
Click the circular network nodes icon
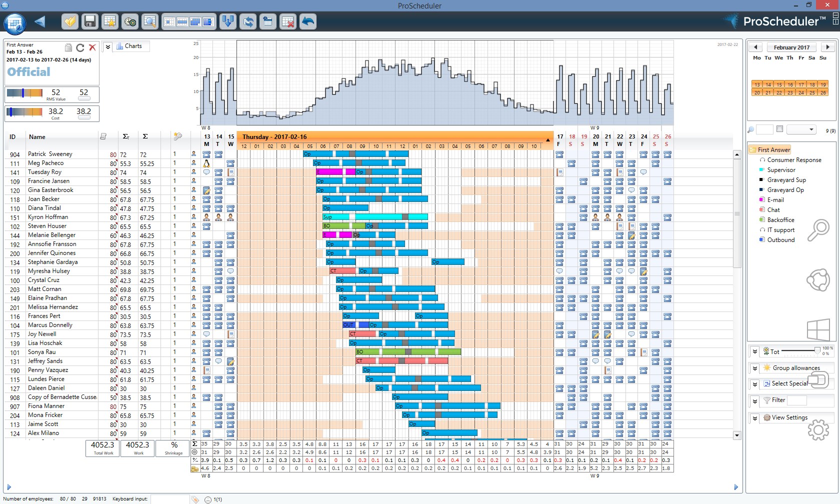click(818, 280)
